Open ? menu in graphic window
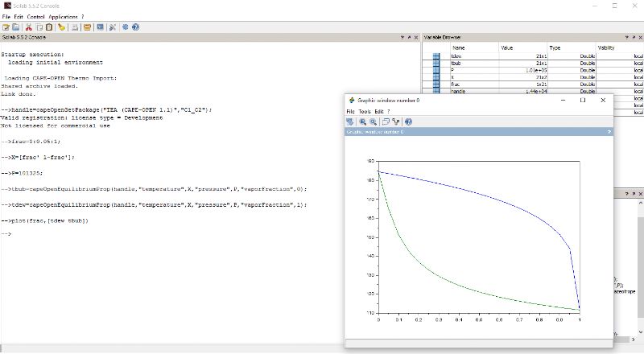The image size is (644, 354). 389,111
